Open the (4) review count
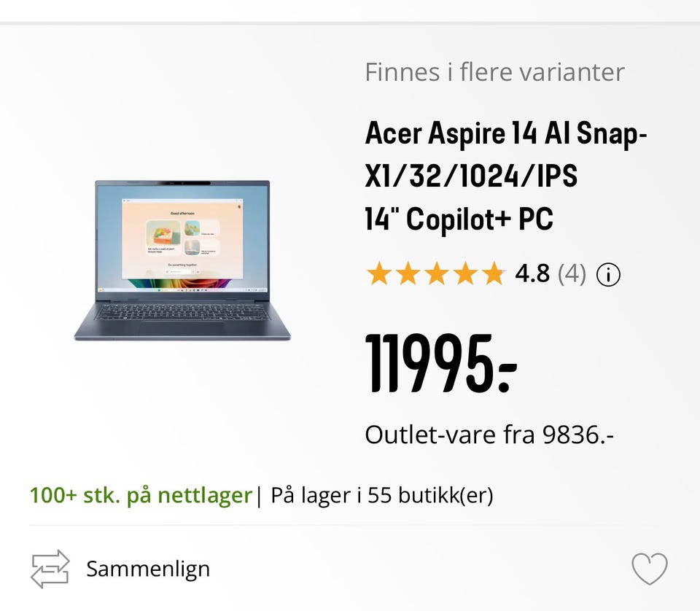 pyautogui.click(x=572, y=275)
